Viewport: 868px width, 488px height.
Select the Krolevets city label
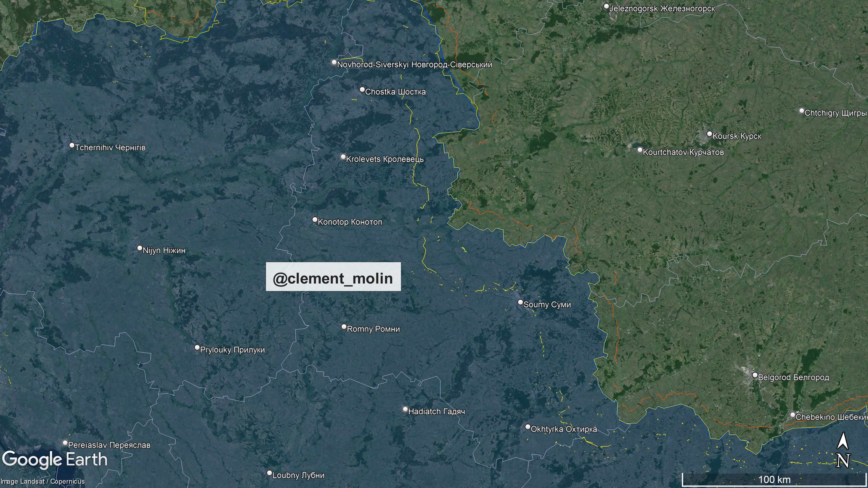(385, 159)
